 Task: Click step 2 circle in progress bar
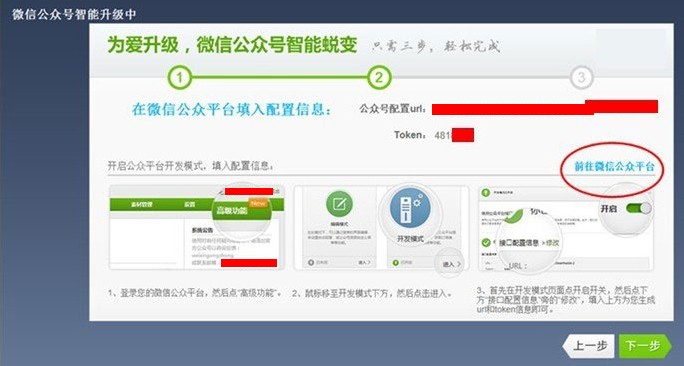379,78
